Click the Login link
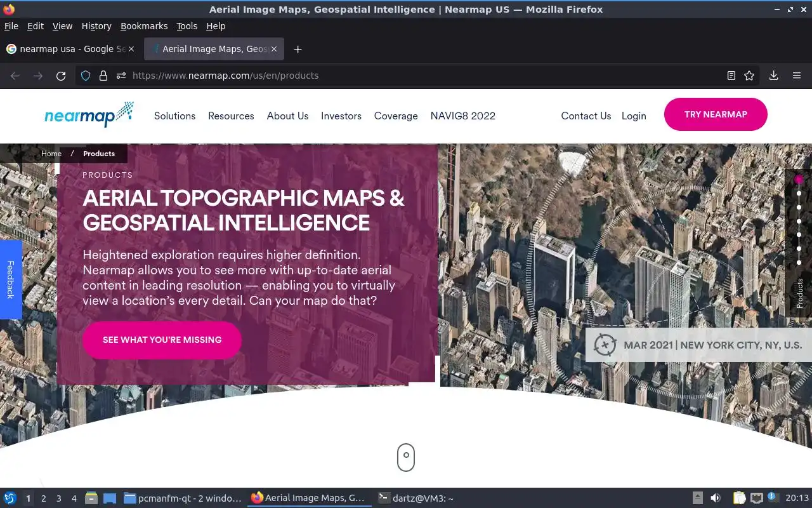The height and width of the screenshot is (508, 812). pos(634,116)
